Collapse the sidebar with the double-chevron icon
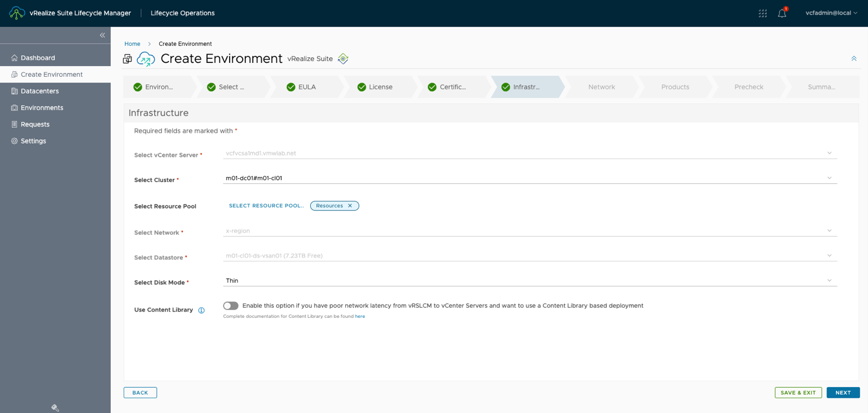The width and height of the screenshot is (868, 413). pyautogui.click(x=102, y=35)
